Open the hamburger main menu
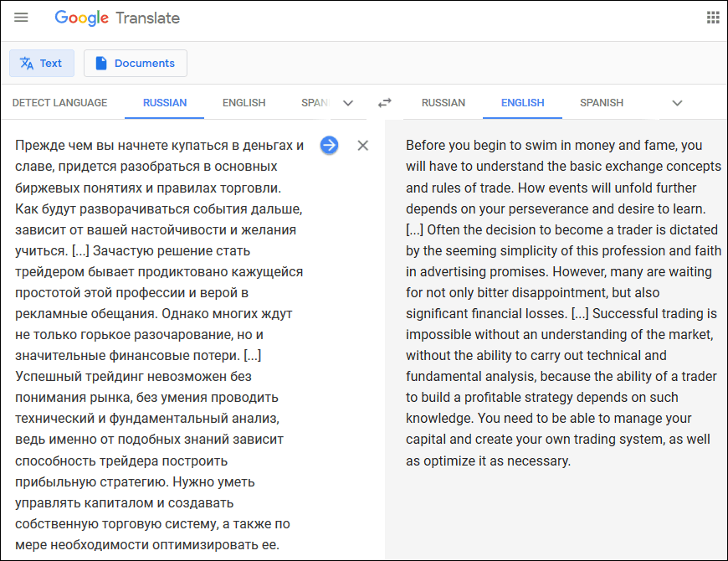 pyautogui.click(x=21, y=18)
